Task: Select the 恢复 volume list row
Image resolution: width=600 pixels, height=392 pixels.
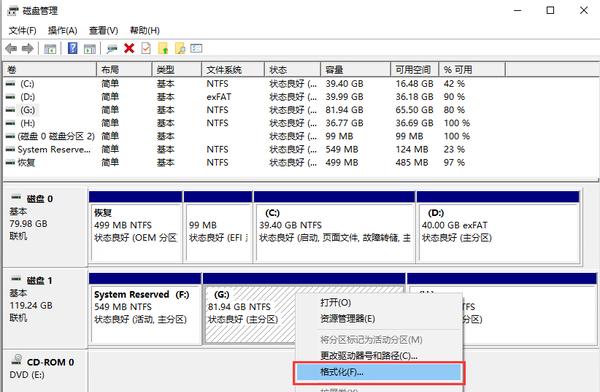Action: click(254, 162)
